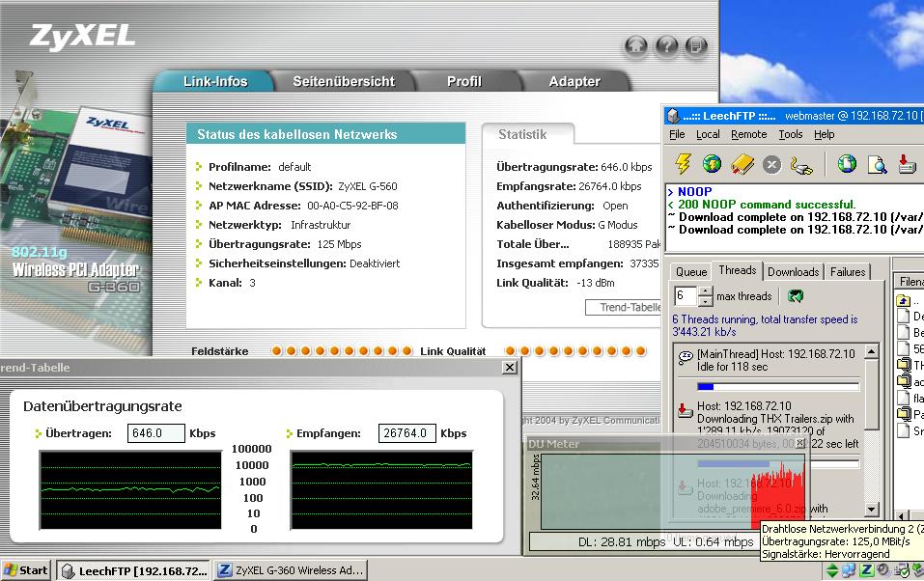Select the Queue tab
The height and width of the screenshot is (581, 924).
690,272
